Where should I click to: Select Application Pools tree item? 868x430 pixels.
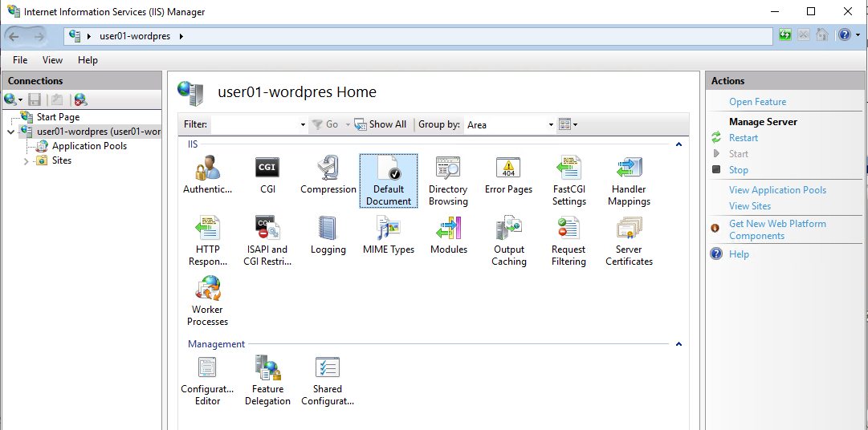(x=89, y=146)
